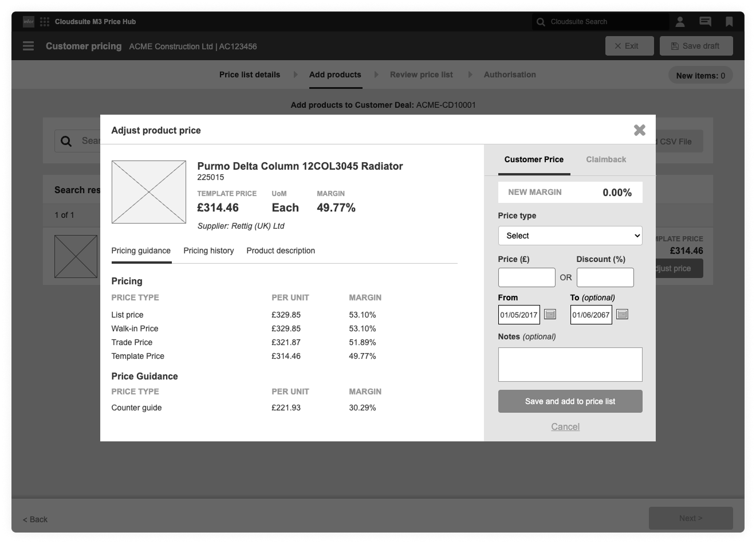
Task: Click the Back link at bottom
Action: (35, 519)
